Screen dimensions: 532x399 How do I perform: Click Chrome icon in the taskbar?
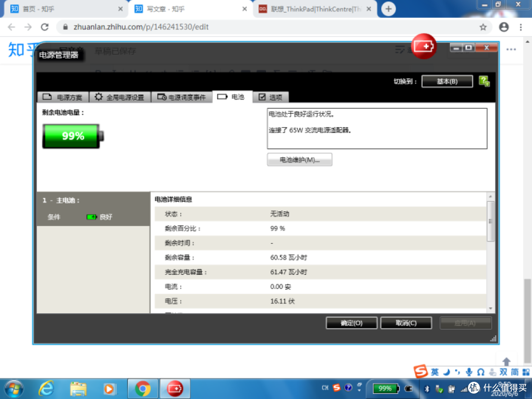[x=142, y=389]
